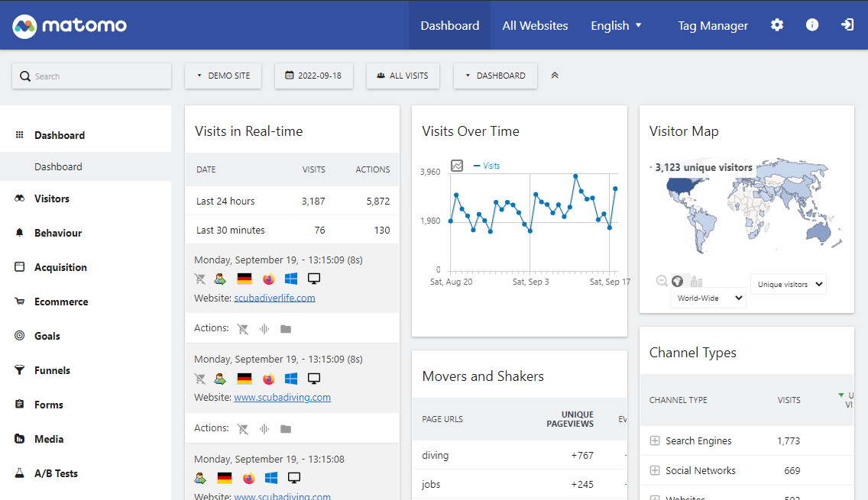Go to the All Websites tab
Image resolution: width=868 pixels, height=500 pixels.
tap(535, 25)
